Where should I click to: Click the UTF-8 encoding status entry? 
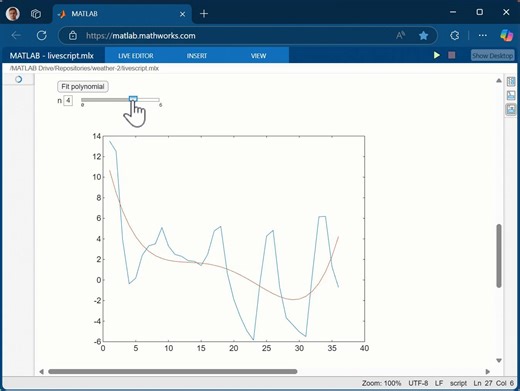[x=418, y=383]
